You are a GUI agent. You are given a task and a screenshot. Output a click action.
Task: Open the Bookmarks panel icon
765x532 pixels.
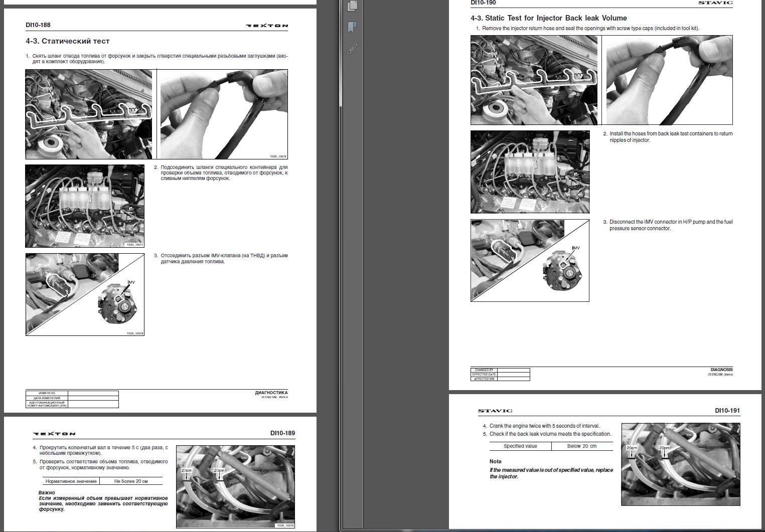pos(352,27)
